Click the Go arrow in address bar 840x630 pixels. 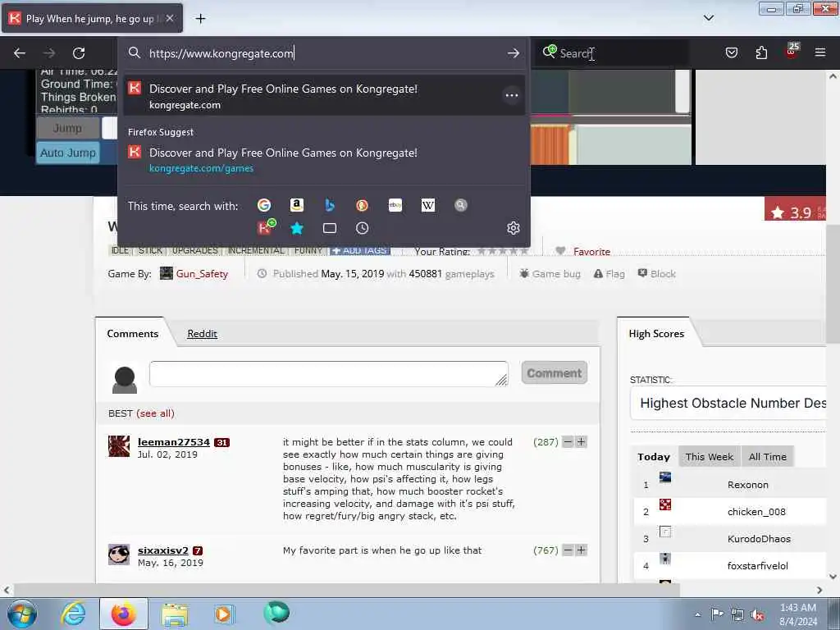click(x=514, y=53)
